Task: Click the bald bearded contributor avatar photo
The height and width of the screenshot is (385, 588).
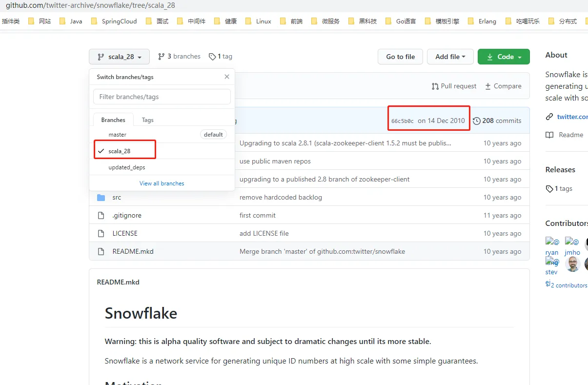Action: [x=572, y=264]
